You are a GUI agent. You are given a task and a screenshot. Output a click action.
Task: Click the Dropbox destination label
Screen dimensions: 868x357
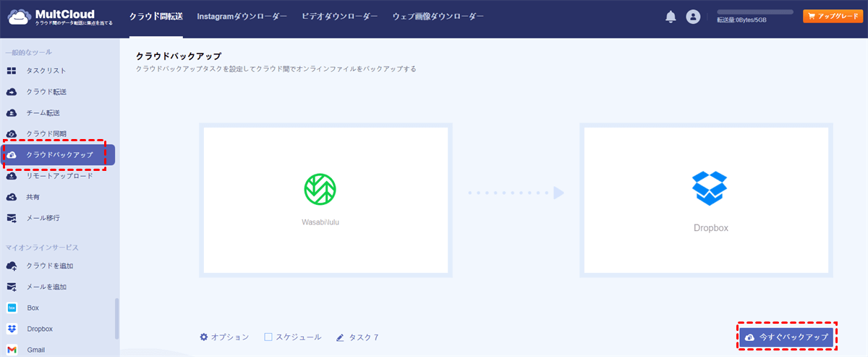[711, 227]
